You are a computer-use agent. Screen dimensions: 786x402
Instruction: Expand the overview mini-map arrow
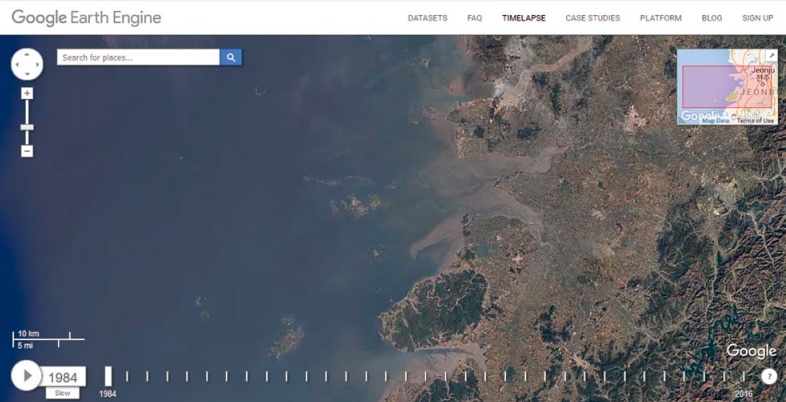tap(772, 54)
